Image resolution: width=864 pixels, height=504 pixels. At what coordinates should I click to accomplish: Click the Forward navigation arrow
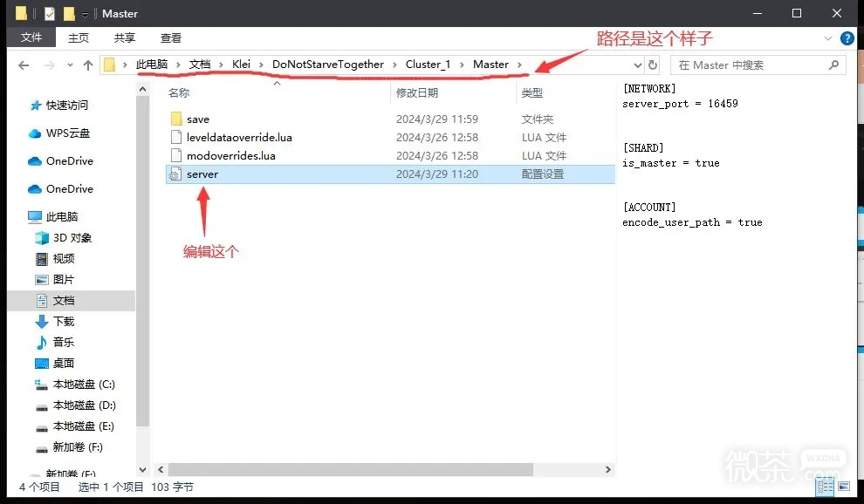click(50, 65)
